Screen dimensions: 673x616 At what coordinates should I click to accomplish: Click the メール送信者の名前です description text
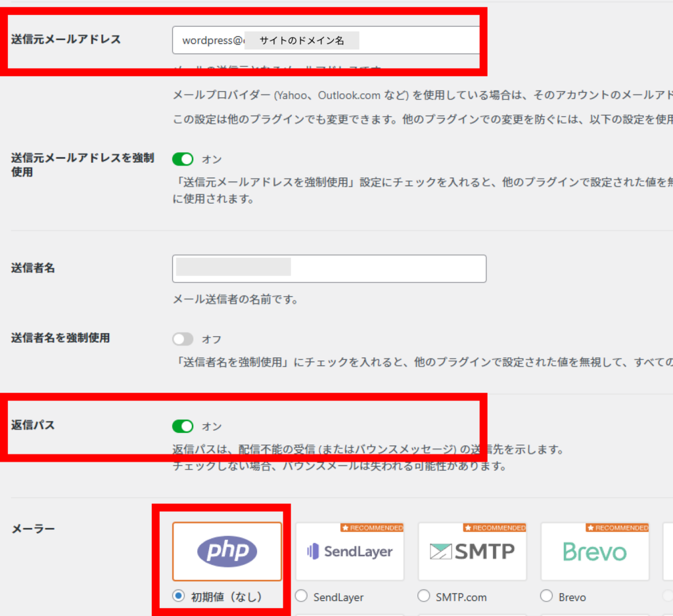235,299
